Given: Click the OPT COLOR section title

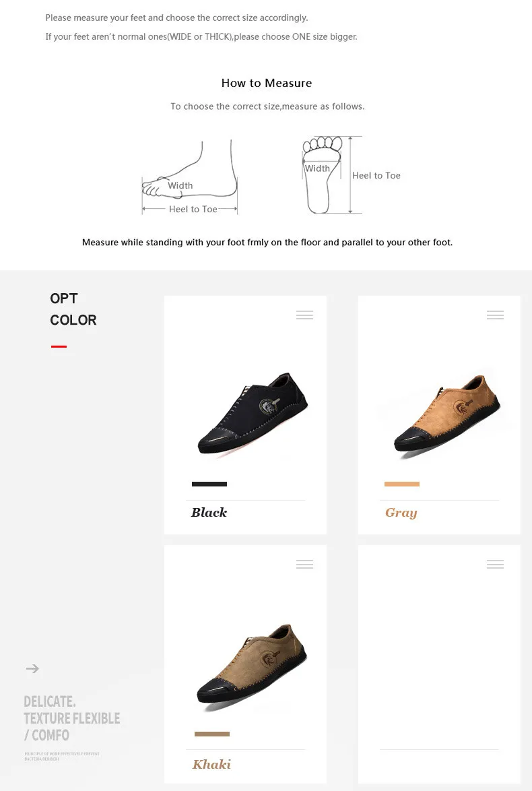Looking at the screenshot, I should (73, 309).
